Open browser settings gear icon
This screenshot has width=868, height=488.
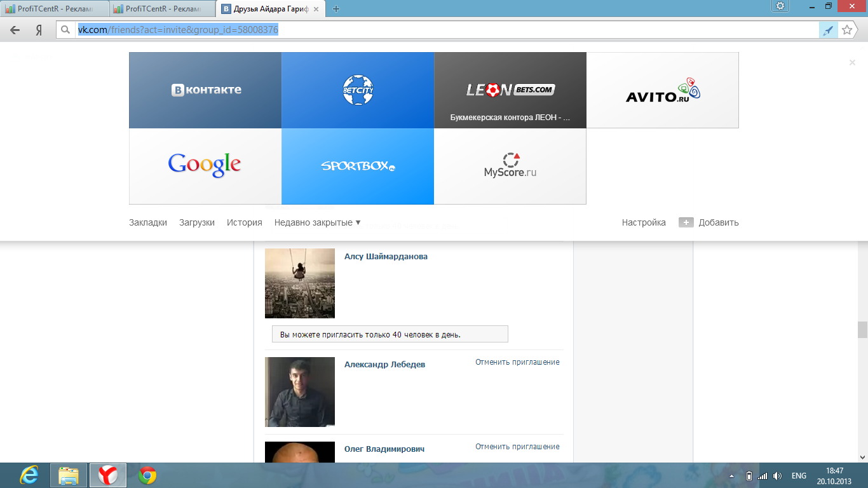click(780, 6)
